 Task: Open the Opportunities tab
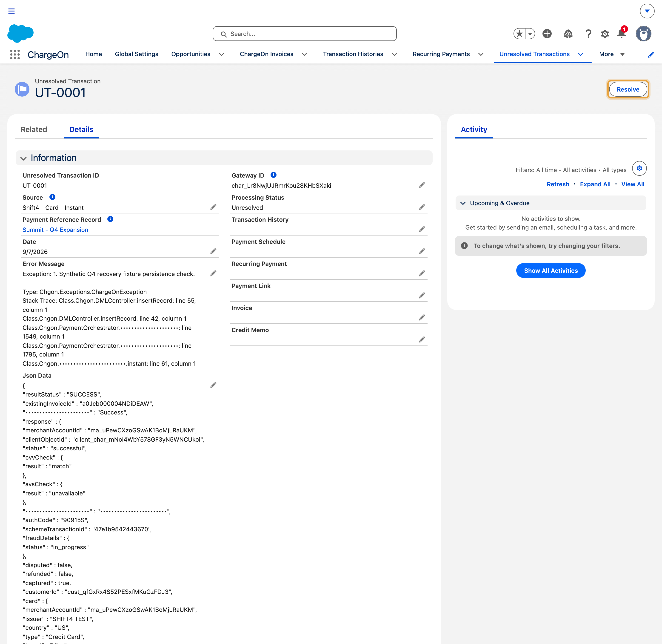pos(191,54)
